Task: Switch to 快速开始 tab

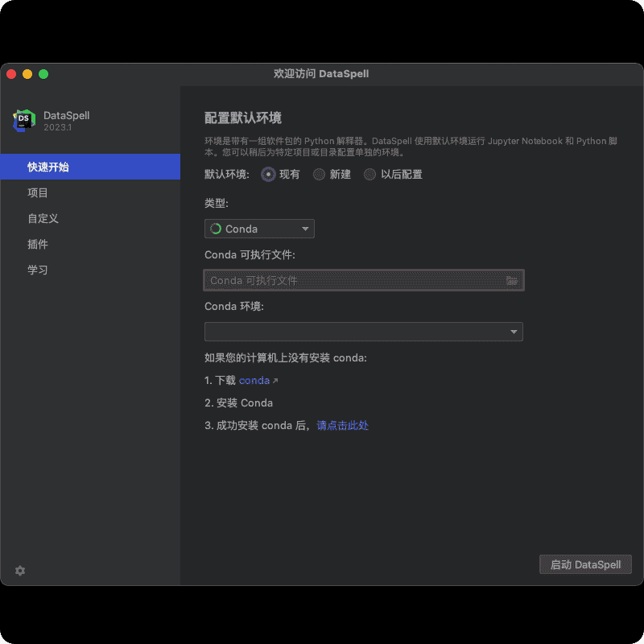Action: pos(90,167)
